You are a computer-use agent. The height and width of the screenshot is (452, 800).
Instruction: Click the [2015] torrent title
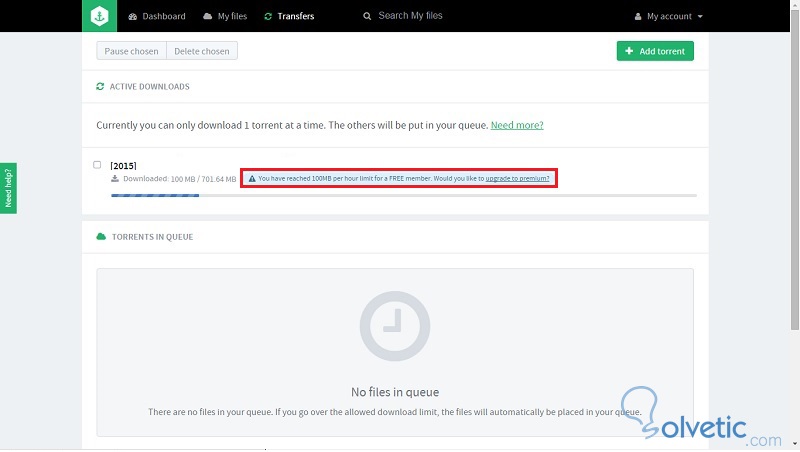point(123,166)
